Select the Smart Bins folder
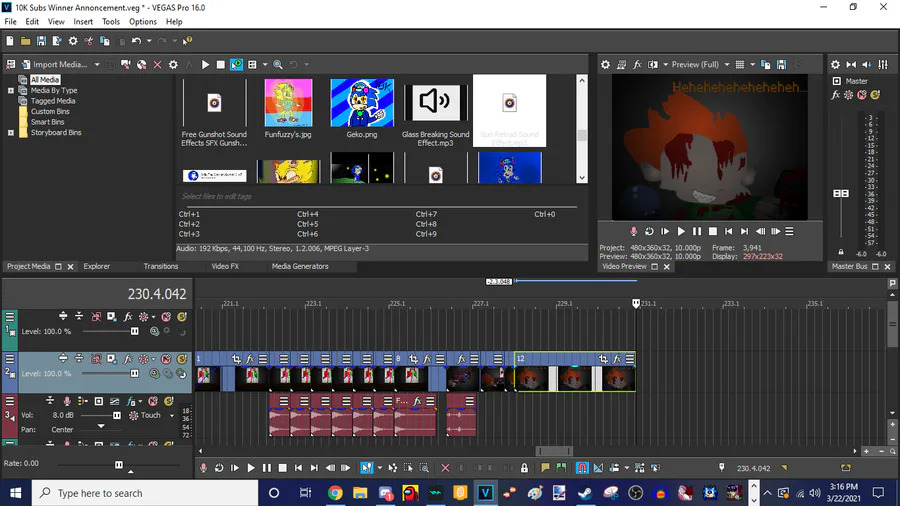900x506 pixels. tap(47, 122)
